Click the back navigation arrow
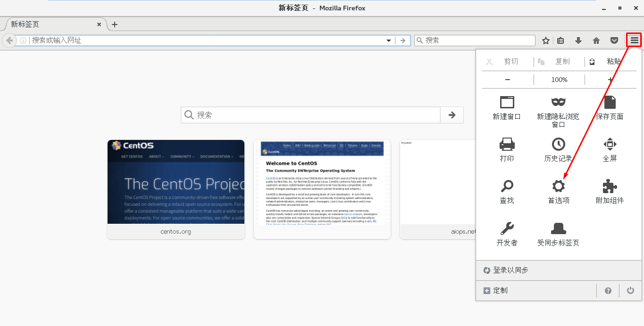This screenshot has width=644, height=326. coord(9,41)
